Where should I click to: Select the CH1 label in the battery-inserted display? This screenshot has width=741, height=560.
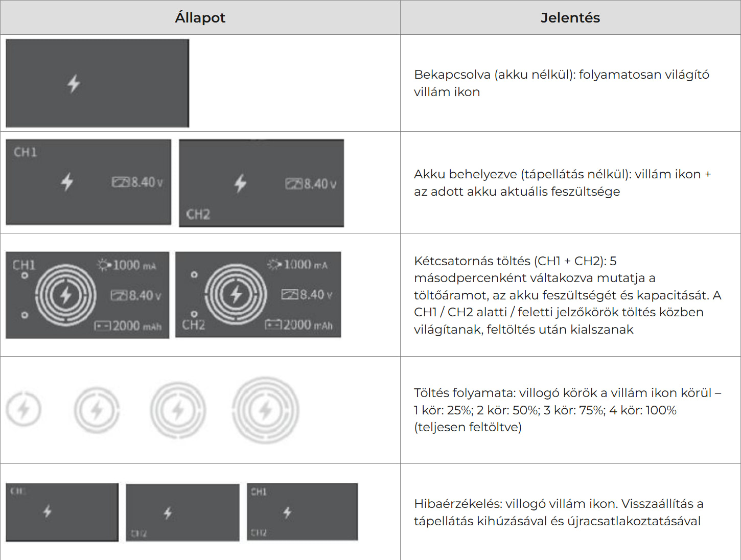point(25,152)
